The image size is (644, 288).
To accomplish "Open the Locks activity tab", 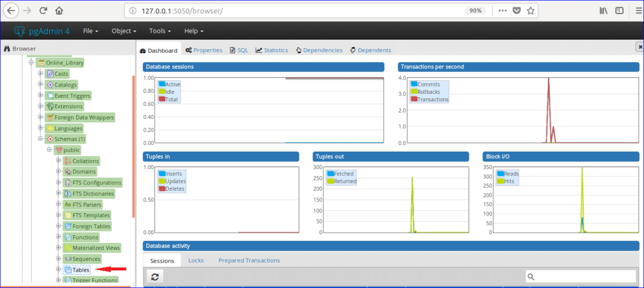I will click(196, 260).
